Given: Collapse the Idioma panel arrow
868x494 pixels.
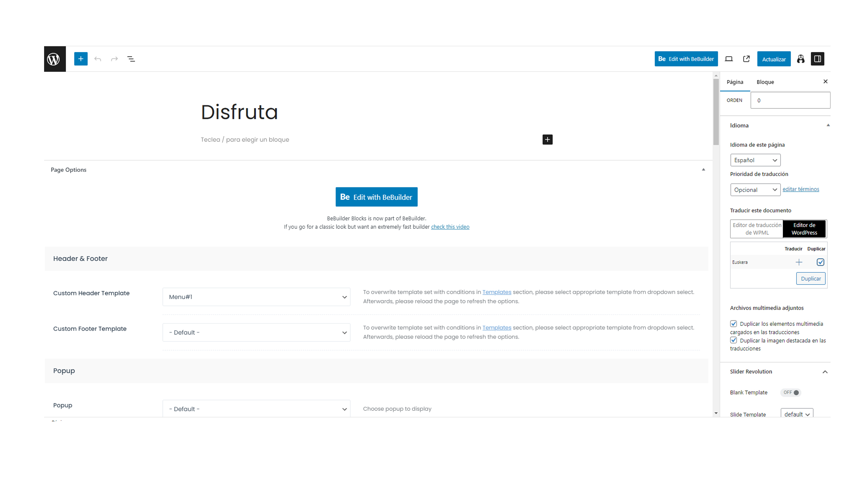Looking at the screenshot, I should coord(828,125).
